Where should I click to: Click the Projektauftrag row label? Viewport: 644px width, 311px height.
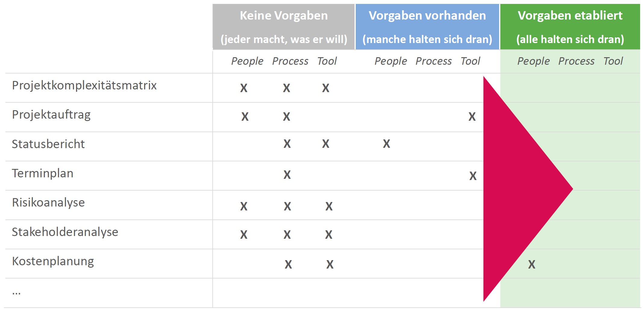click(51, 115)
